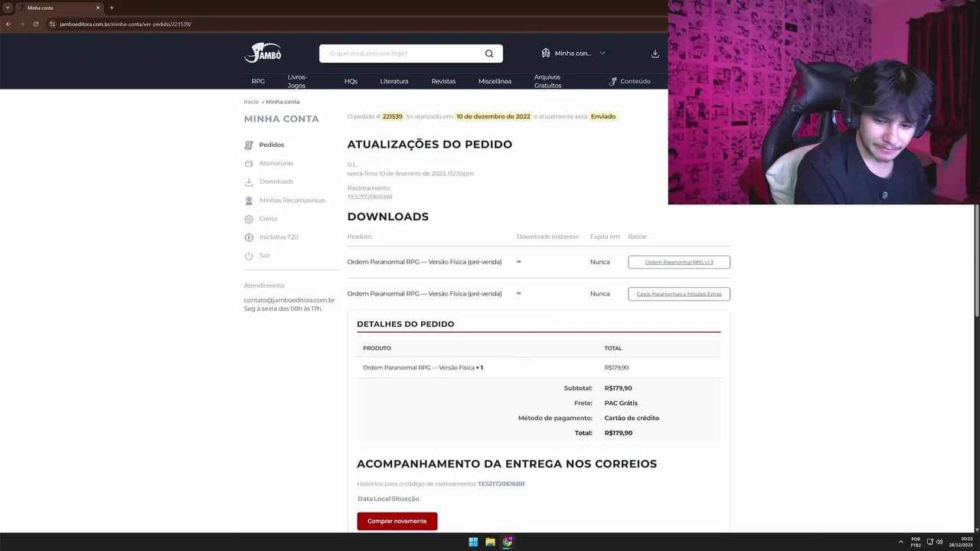Click the page vertical scrollbar
The height and width of the screenshot is (551, 980).
point(976,260)
